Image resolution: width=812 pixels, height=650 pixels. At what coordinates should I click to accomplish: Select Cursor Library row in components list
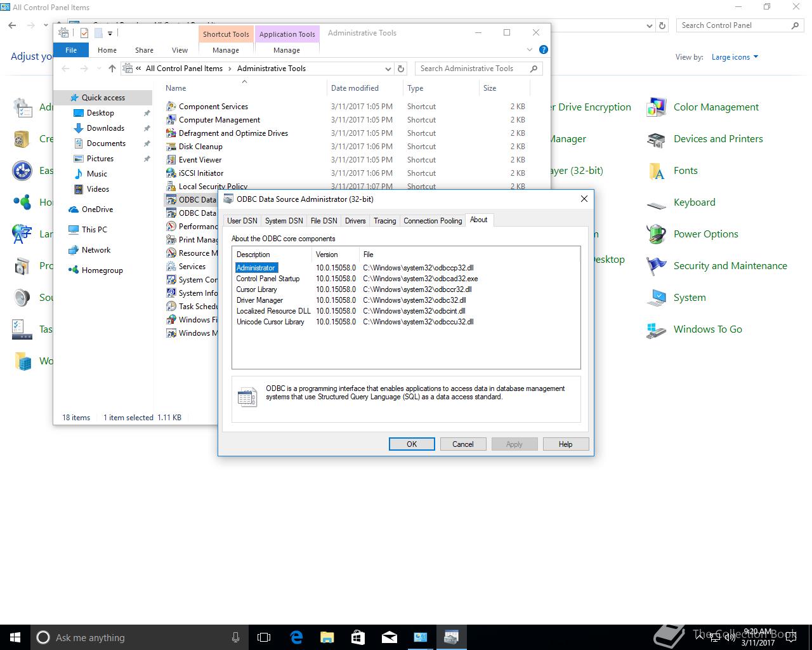click(x=406, y=289)
